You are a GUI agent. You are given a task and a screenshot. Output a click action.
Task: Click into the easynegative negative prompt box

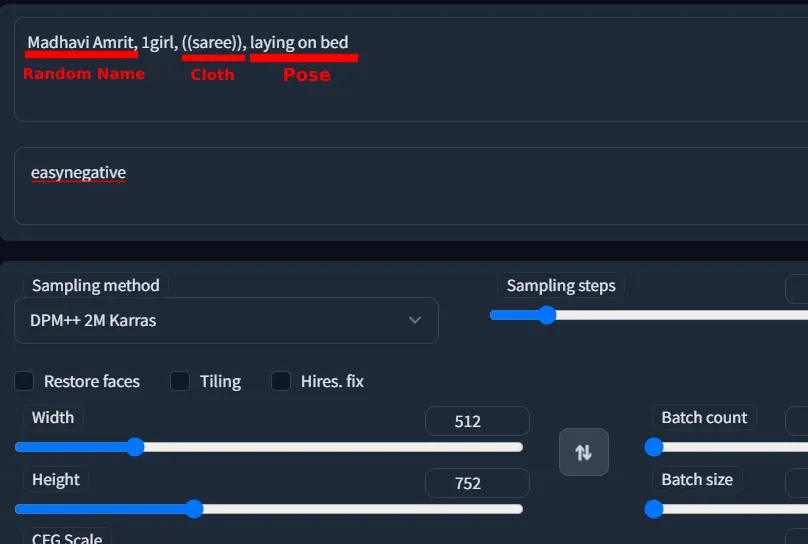pyautogui.click(x=411, y=186)
